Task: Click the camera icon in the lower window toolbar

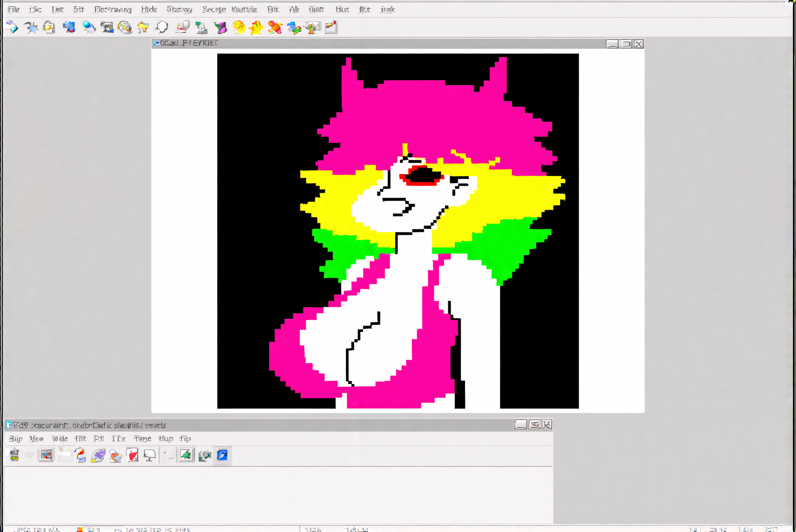Action: [x=205, y=455]
